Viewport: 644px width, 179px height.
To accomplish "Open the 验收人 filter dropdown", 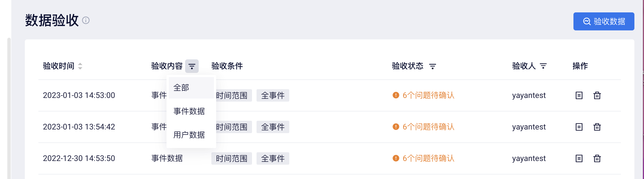I will coord(543,66).
